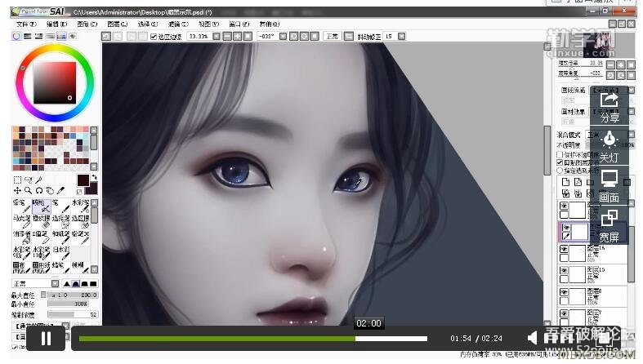Choose the 喷枪 airbrush tool
643x364 pixels.
point(41,206)
